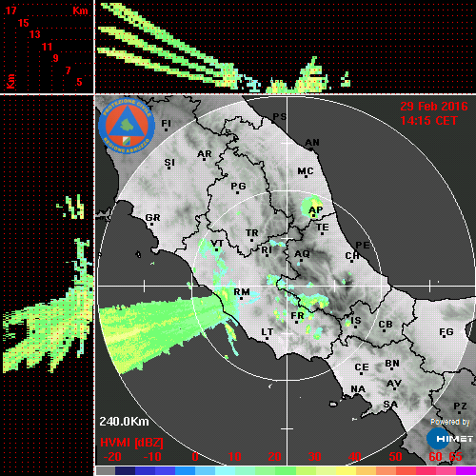Click the Powered by text
Screen dimensions: 476x476
450,422
